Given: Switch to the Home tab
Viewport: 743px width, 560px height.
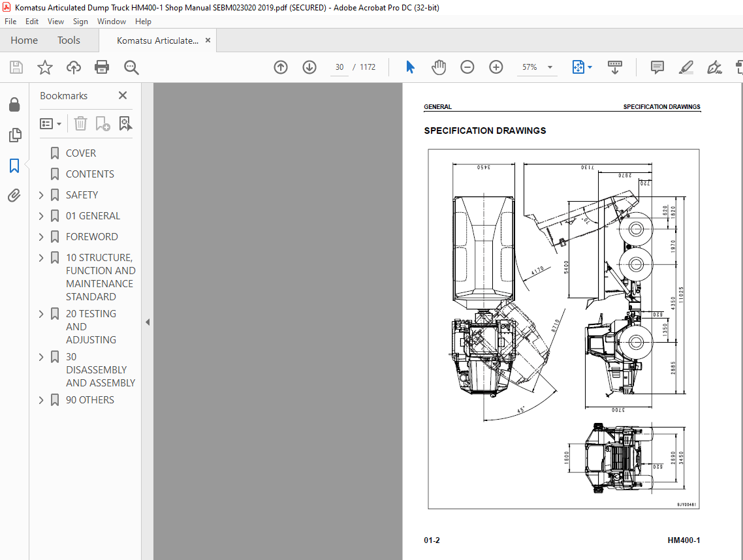Looking at the screenshot, I should (24, 40).
